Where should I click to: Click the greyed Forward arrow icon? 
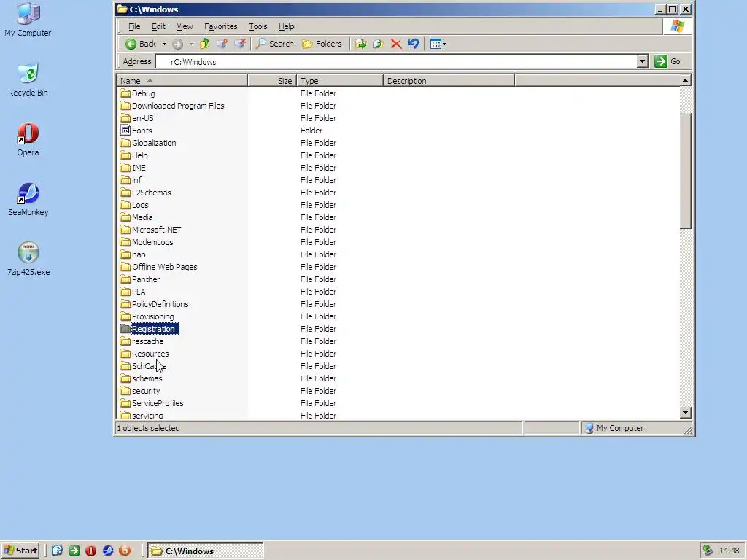(x=178, y=44)
